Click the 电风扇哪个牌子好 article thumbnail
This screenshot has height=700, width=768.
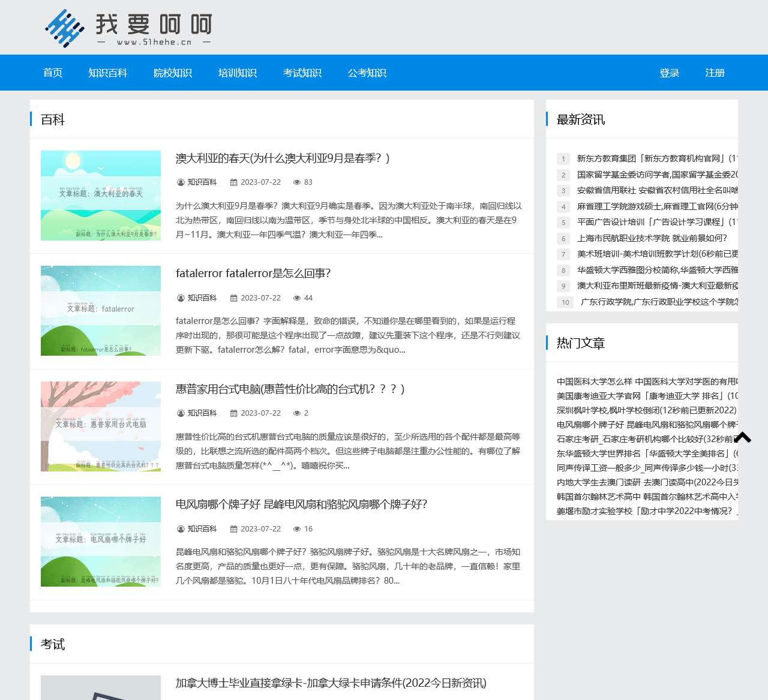point(101,542)
